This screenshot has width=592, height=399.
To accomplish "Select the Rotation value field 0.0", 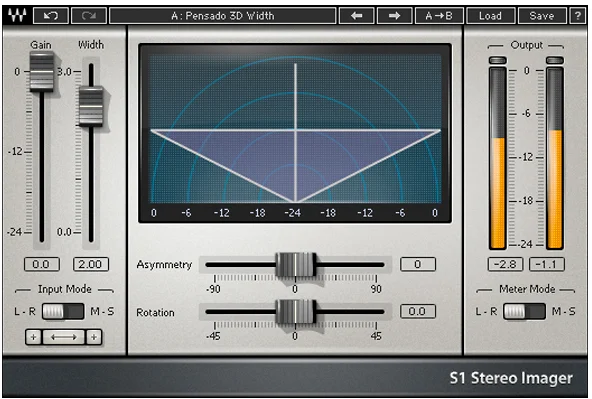I will pos(418,311).
